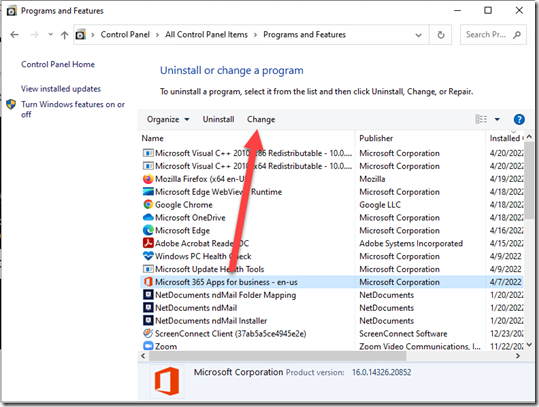
Task: Open Control Panel Home link
Action: coord(58,64)
